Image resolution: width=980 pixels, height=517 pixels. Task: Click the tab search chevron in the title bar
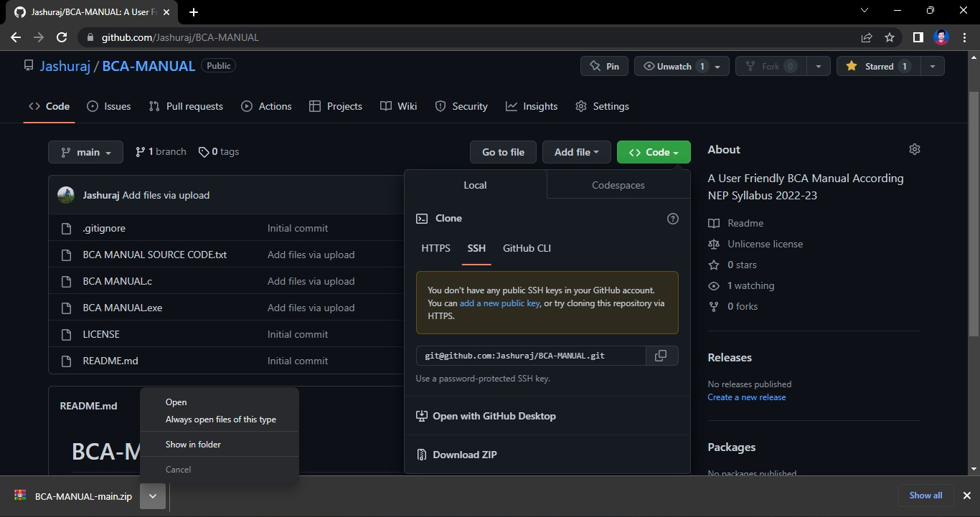coord(864,11)
